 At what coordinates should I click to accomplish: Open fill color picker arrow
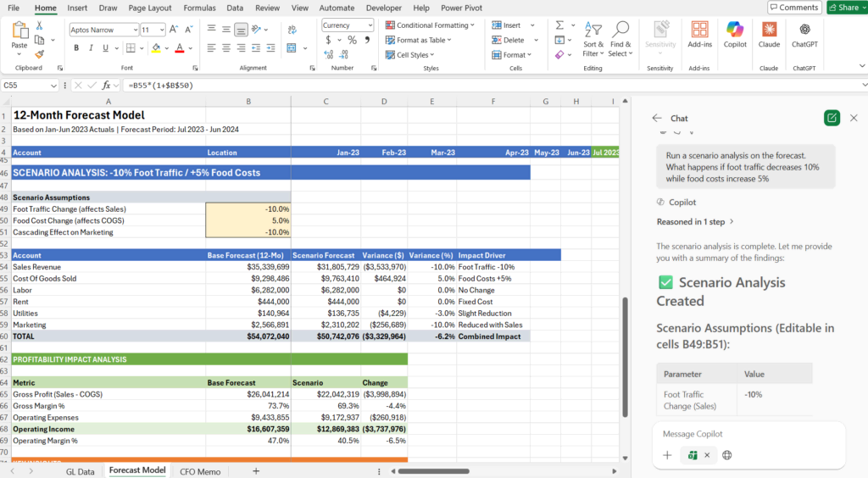click(167, 48)
